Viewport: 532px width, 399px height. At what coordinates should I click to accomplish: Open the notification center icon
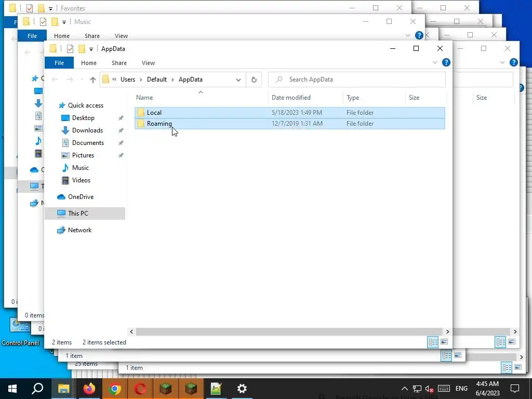[x=515, y=389]
